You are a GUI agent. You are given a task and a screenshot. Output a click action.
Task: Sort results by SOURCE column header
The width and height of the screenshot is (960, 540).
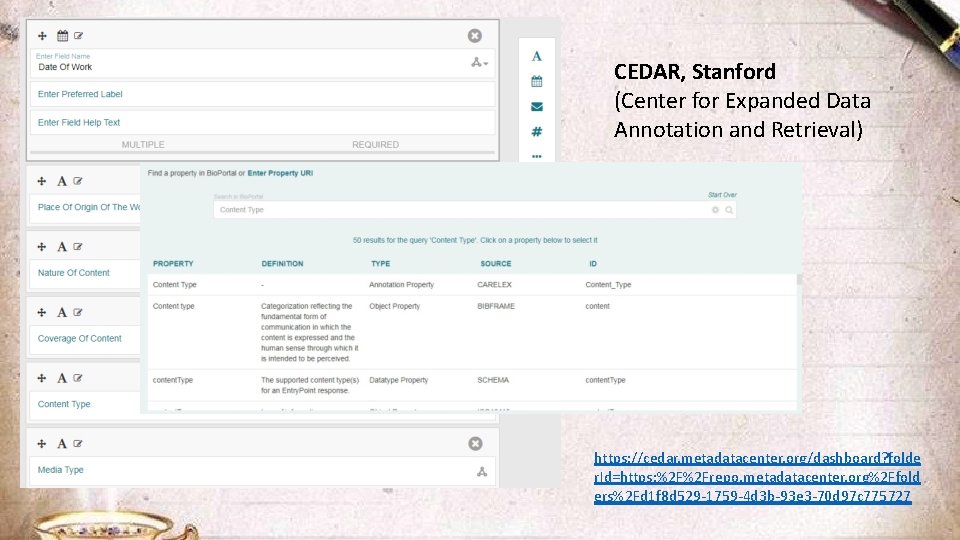pyautogui.click(x=495, y=264)
